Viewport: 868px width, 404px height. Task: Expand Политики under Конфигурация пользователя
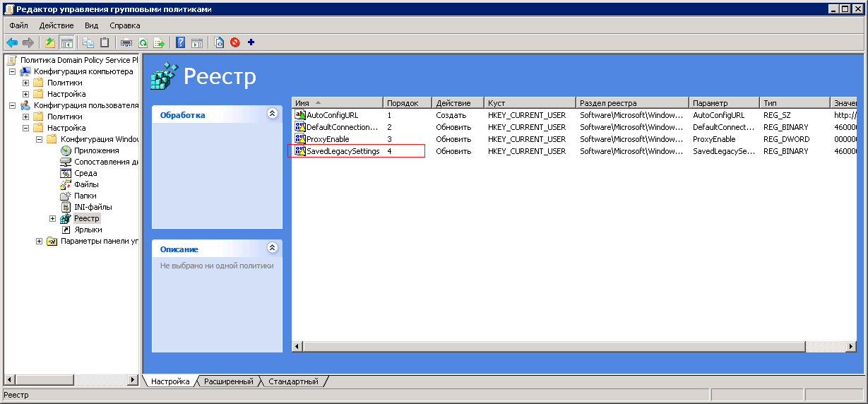[25, 117]
